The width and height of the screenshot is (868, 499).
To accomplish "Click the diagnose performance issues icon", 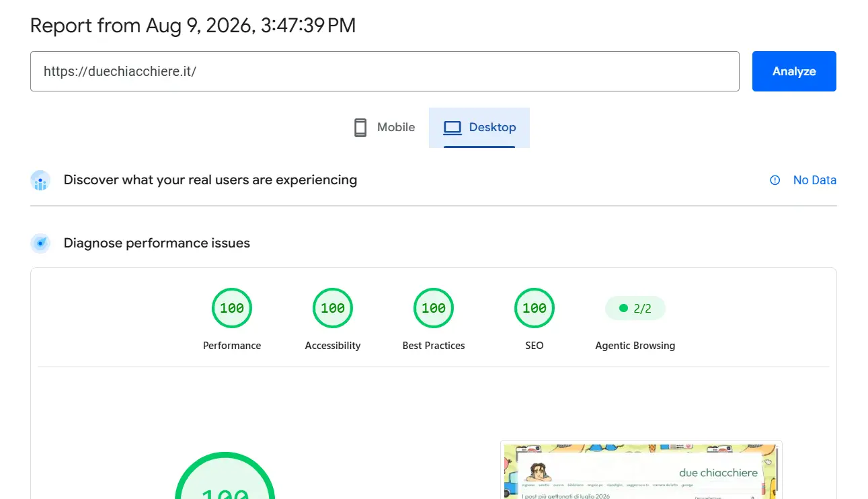I will 40,243.
